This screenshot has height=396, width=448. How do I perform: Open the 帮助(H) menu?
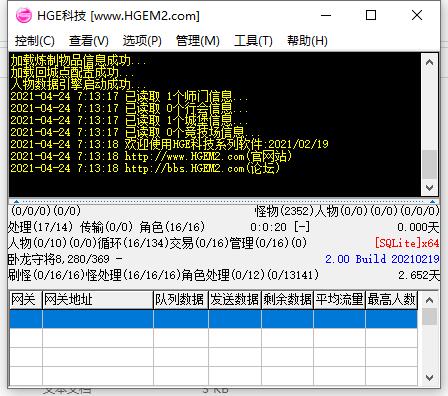tap(307, 41)
